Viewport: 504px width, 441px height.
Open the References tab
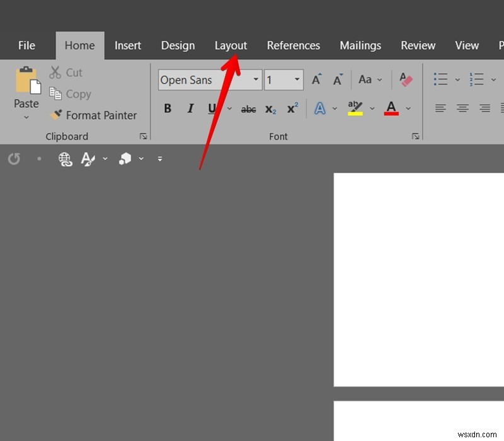pos(294,45)
